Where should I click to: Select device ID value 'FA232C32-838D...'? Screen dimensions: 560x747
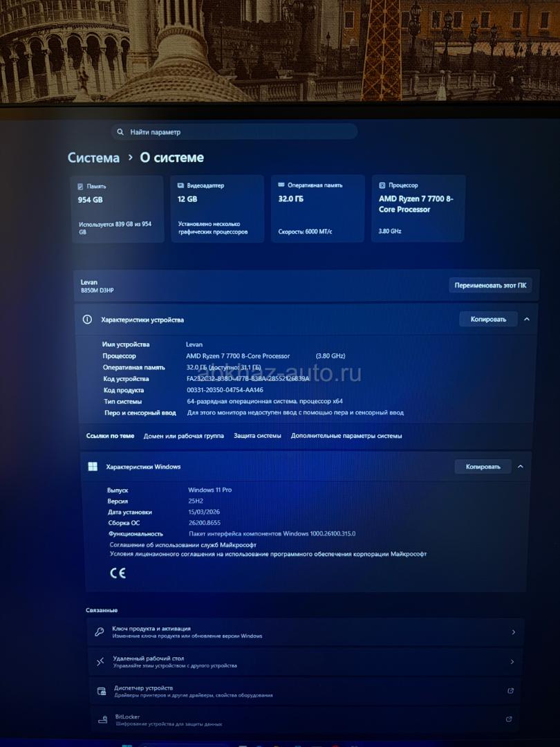click(x=248, y=379)
